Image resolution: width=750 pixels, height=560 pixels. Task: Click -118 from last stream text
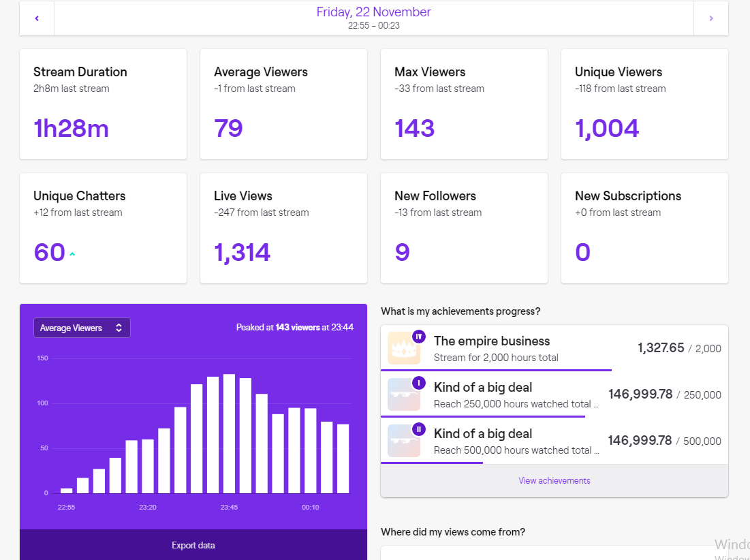[621, 89]
